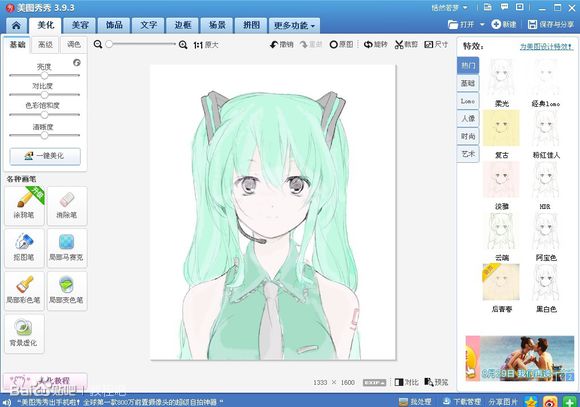Adjust the 亮度 brightness slider
The image size is (580, 407).
44,75
